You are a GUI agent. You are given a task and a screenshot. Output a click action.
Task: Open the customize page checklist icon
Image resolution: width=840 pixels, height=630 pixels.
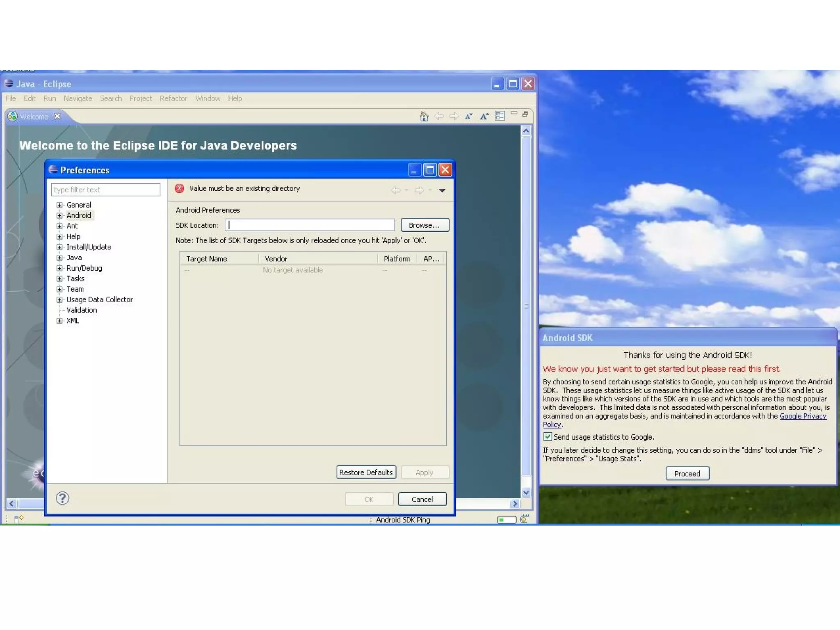click(500, 116)
